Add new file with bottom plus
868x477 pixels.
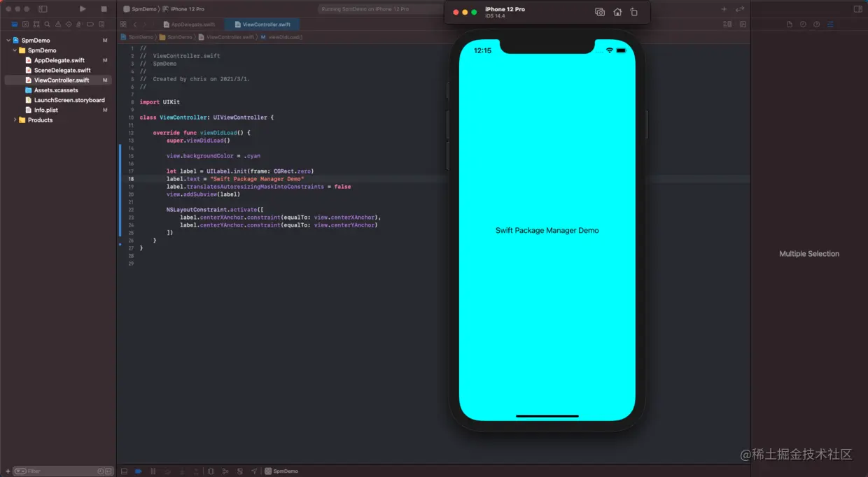point(8,471)
